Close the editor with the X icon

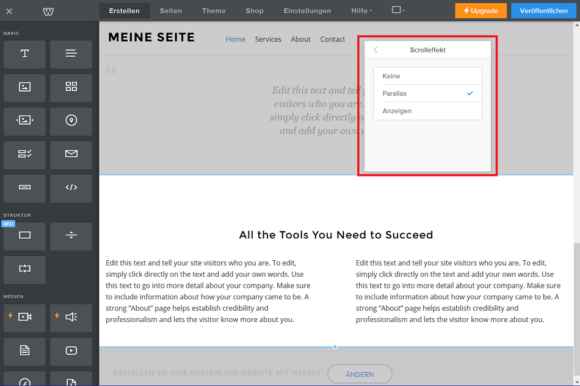pos(9,11)
